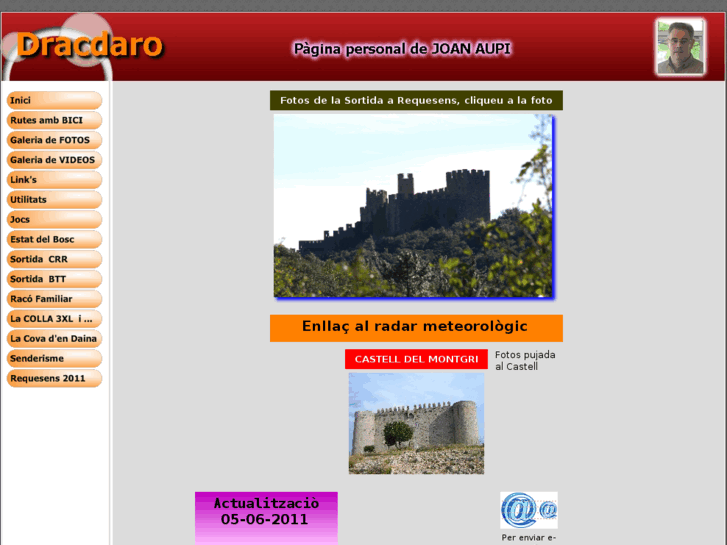
Task: Open Galeria de FOTOS
Action: (x=54, y=140)
